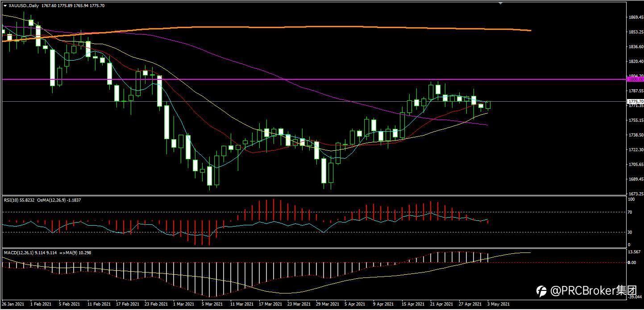Click the RSI scale value 100
Image resolution: width=644 pixels, height=310 pixels.
(x=631, y=199)
